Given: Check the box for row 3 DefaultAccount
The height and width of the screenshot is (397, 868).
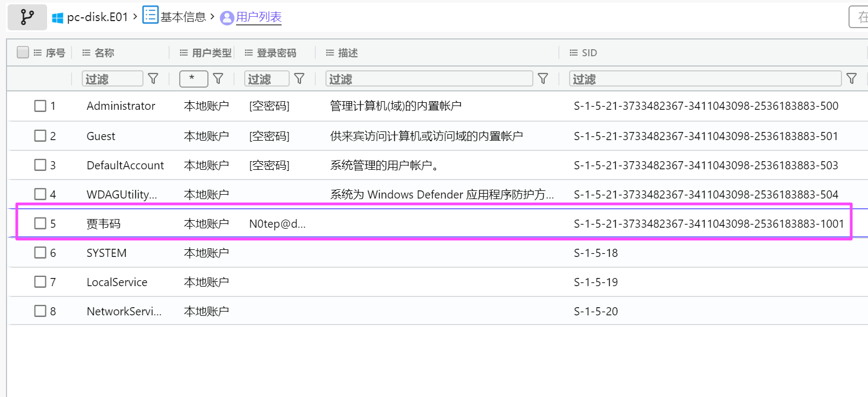Looking at the screenshot, I should click(40, 165).
